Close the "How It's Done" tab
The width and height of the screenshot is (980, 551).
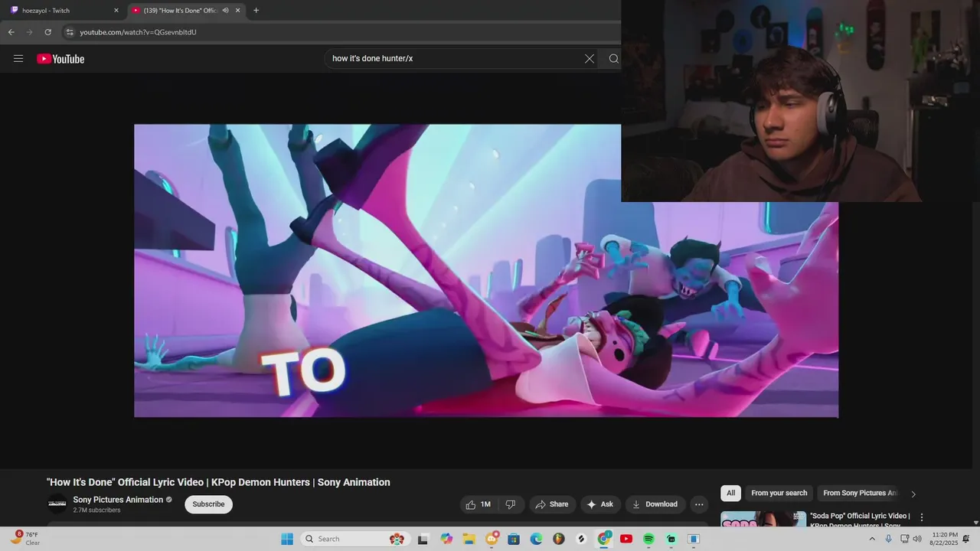pyautogui.click(x=238, y=11)
